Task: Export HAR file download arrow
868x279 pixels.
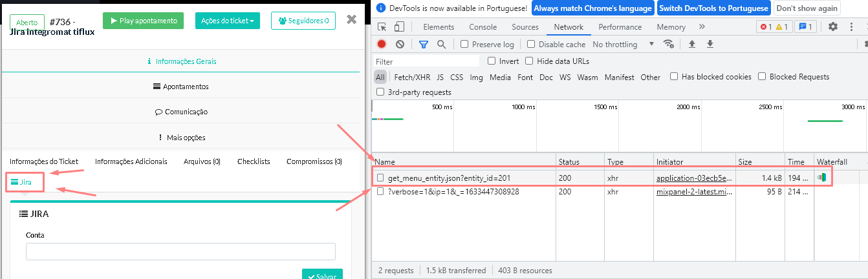Action: 710,44
